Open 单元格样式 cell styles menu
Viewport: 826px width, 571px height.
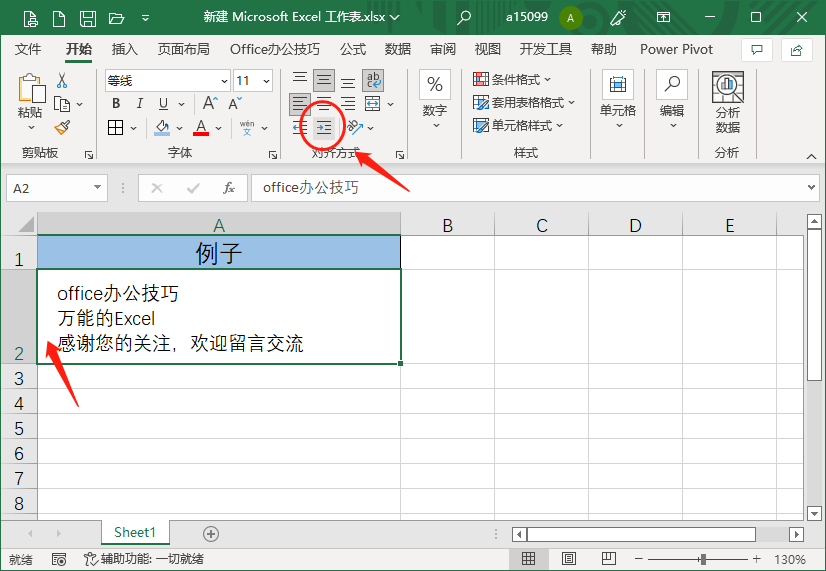click(518, 126)
